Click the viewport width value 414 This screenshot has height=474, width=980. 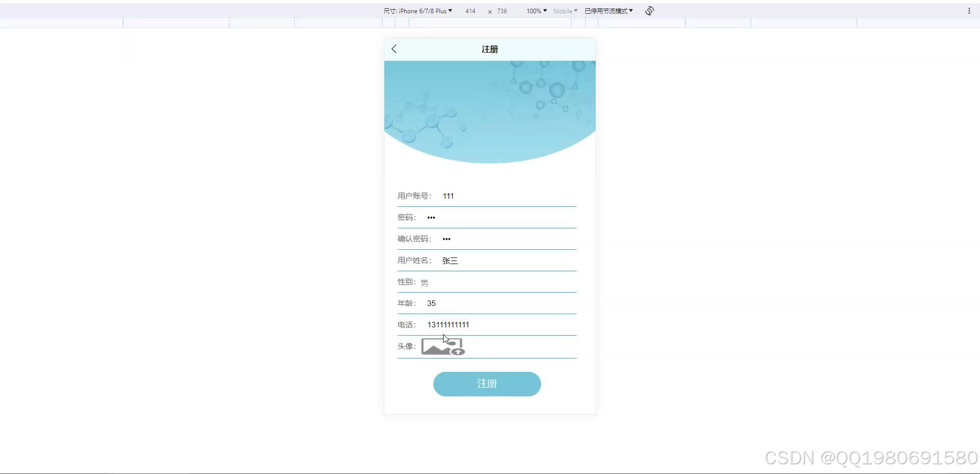[470, 11]
